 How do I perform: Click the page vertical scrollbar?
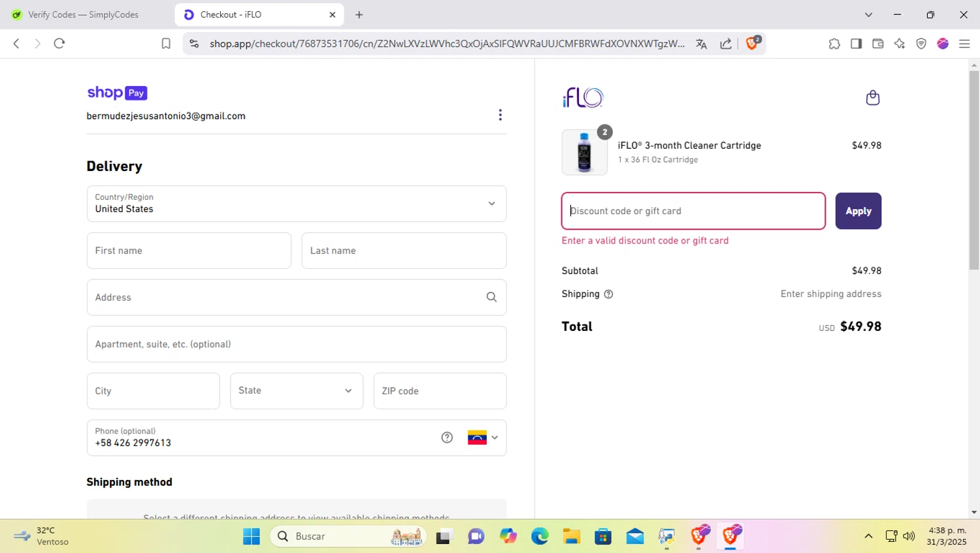[x=974, y=170]
